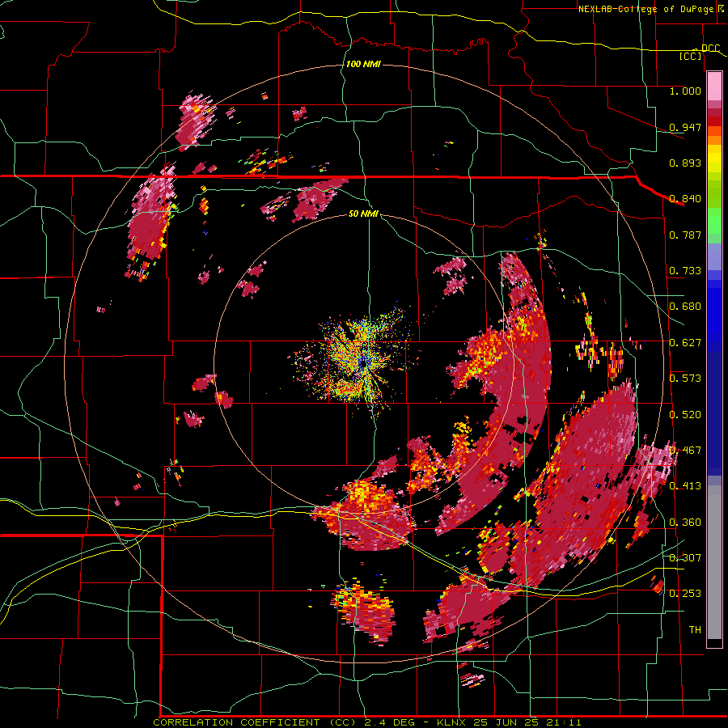Click the 0.520 scale value

(x=685, y=415)
